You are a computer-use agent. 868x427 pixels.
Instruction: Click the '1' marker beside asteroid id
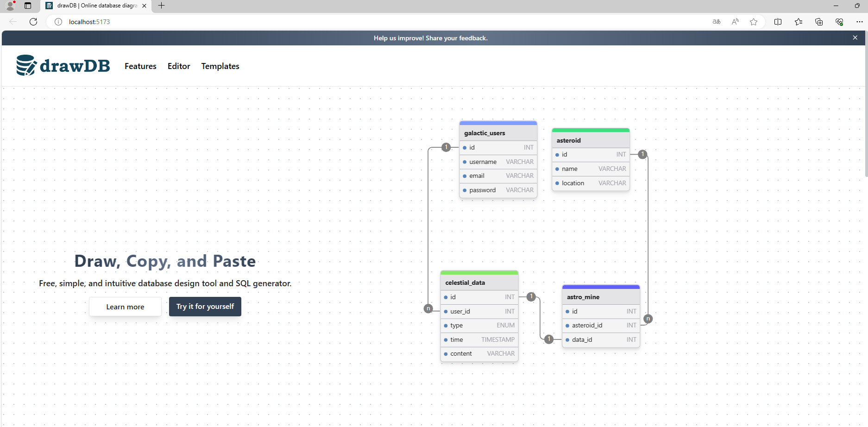[x=642, y=154]
